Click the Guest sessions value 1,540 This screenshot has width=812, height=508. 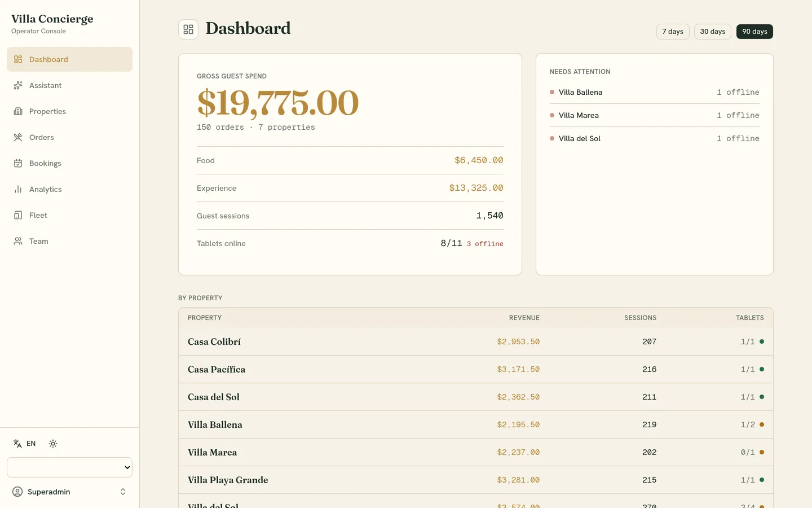click(489, 216)
